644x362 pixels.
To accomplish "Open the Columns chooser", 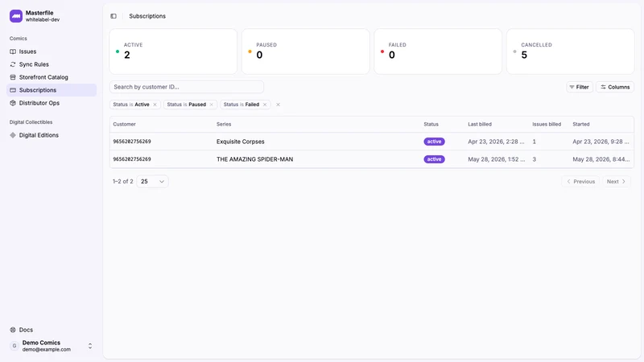I will (x=615, y=87).
